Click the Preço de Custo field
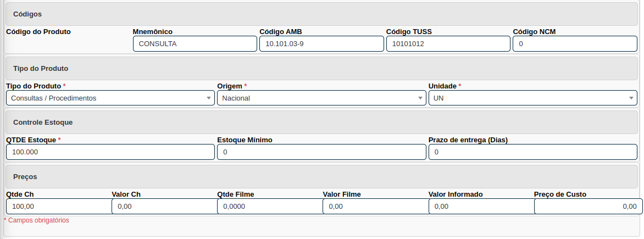 point(587,207)
